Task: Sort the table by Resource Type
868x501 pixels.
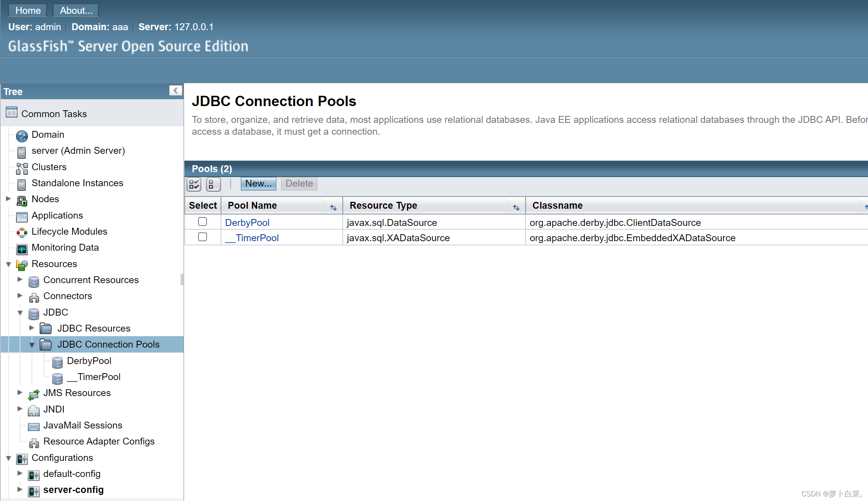Action: coord(516,207)
